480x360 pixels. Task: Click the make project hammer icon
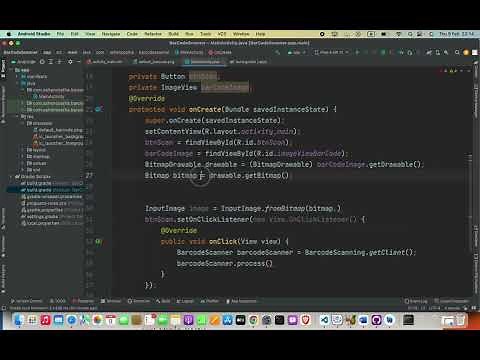[x=277, y=52]
